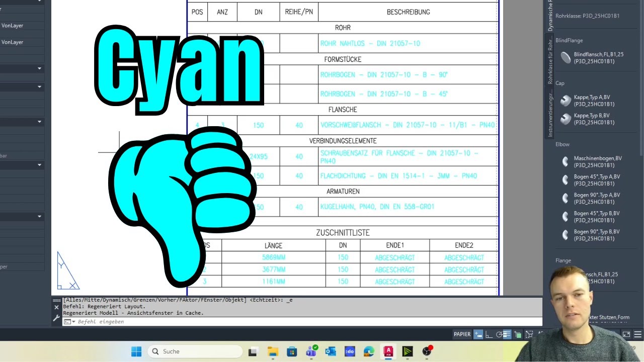Viewport: 644px width, 362px height.
Task: Click the Flange category heading
Action: [563, 260]
